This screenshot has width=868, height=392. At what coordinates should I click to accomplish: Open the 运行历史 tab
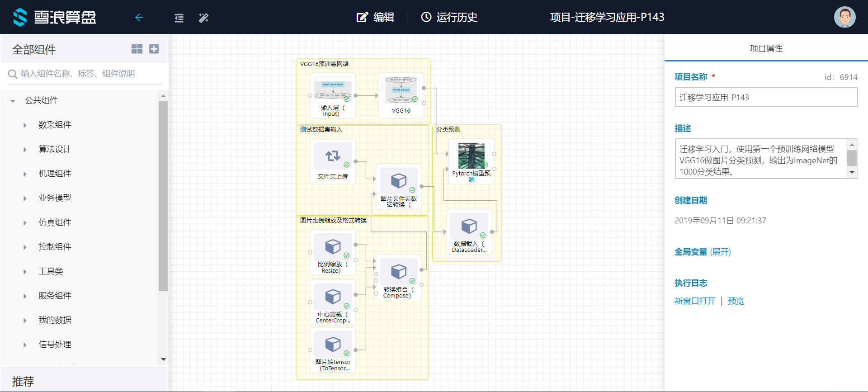(449, 17)
